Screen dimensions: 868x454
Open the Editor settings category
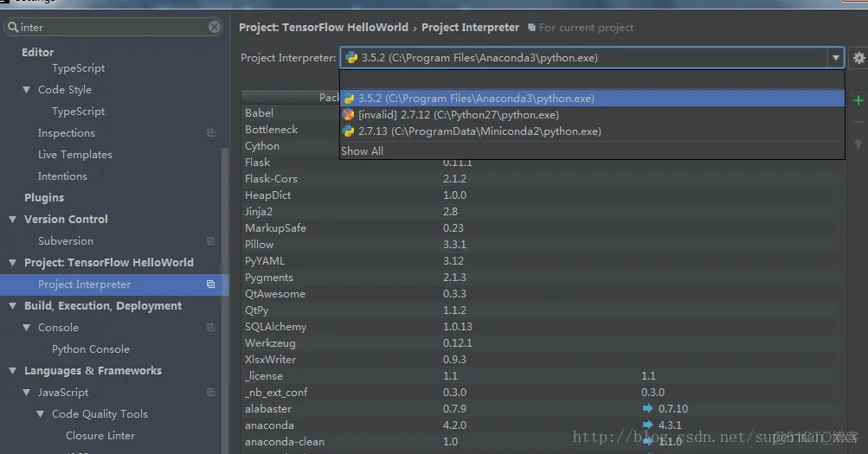tap(37, 52)
